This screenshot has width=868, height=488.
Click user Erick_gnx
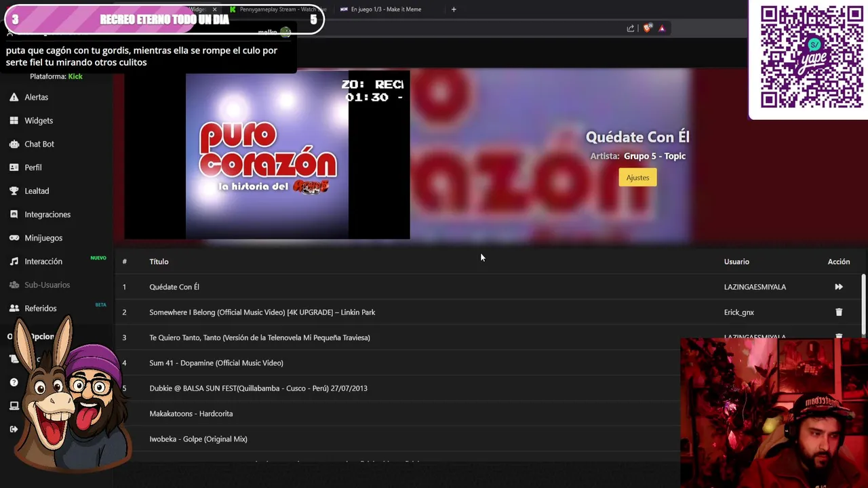[x=739, y=312]
